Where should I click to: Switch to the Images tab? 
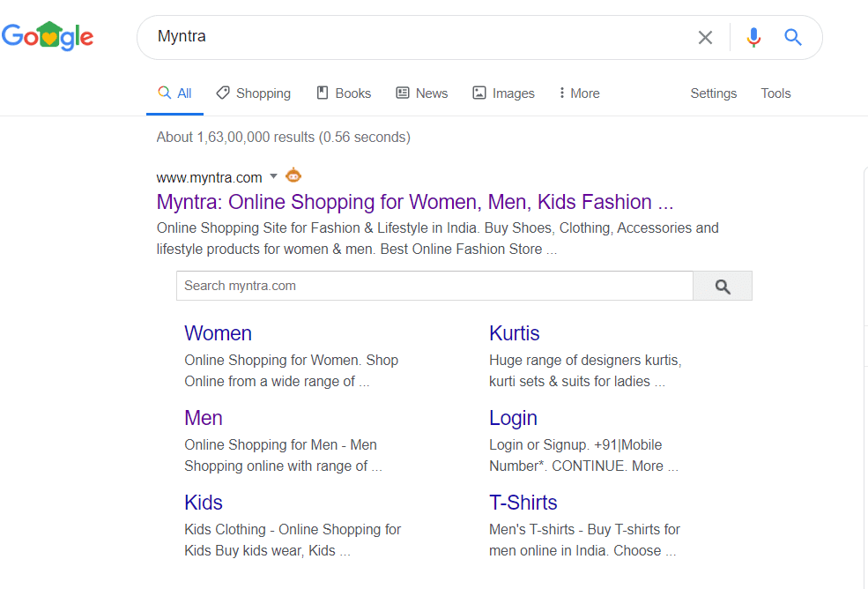[503, 93]
